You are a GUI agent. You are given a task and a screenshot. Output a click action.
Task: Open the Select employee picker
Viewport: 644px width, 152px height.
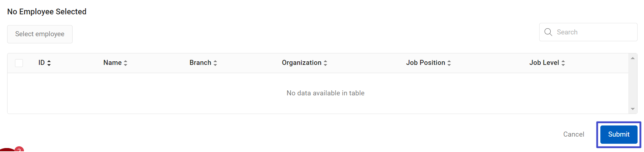coord(40,34)
